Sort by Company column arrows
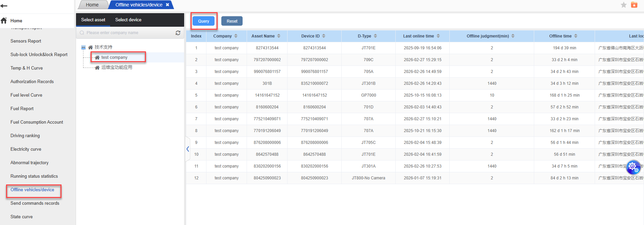The image size is (644, 225). (x=236, y=36)
